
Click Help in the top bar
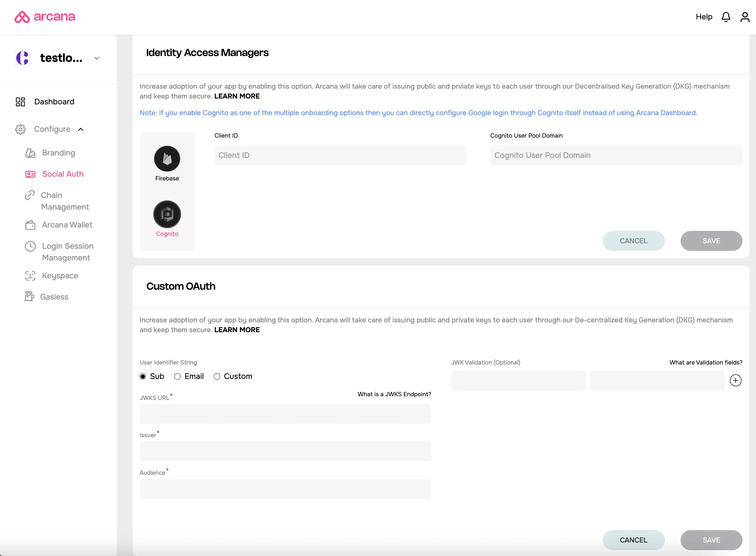704,17
